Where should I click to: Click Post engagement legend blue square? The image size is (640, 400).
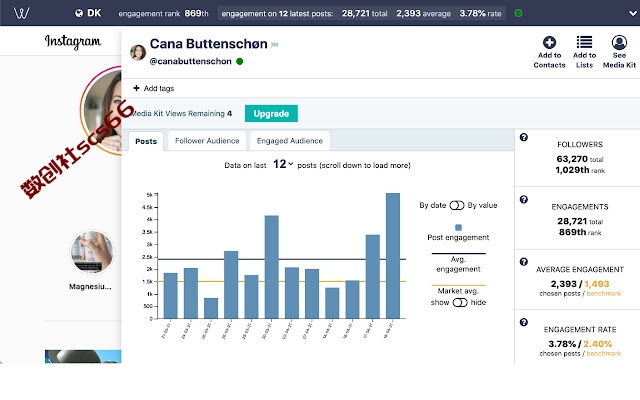[458, 227]
